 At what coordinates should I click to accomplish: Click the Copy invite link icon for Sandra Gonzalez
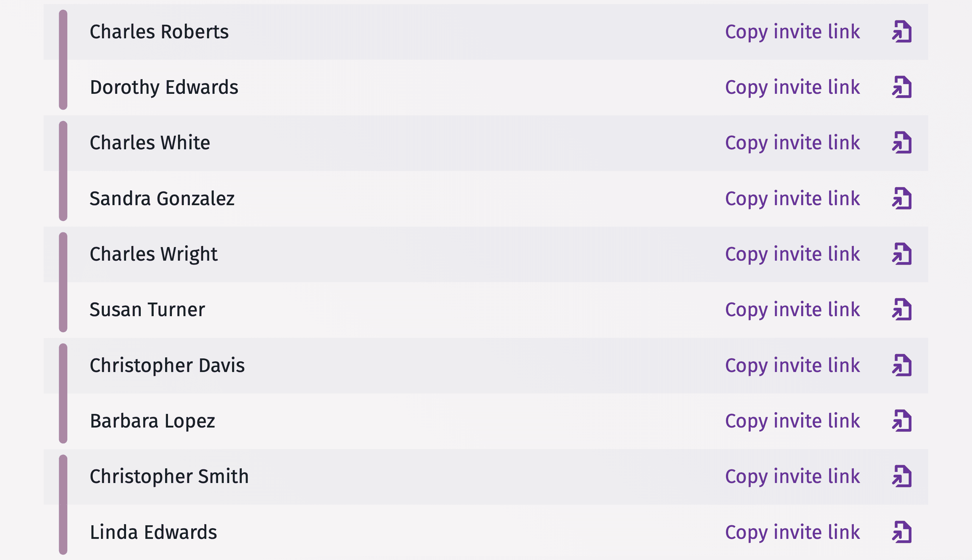(x=902, y=198)
